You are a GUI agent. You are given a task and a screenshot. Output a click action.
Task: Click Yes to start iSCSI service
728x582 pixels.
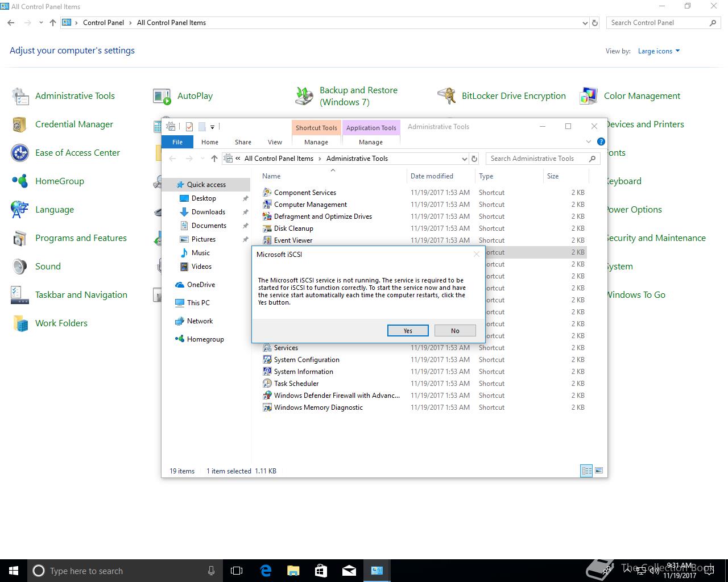point(408,331)
